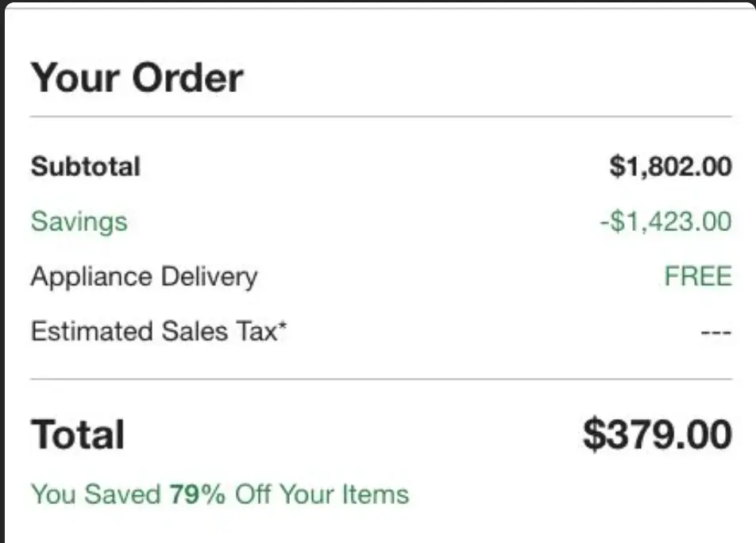The width and height of the screenshot is (756, 543).
Task: Click the bold 79% savings figure
Action: pos(197,495)
